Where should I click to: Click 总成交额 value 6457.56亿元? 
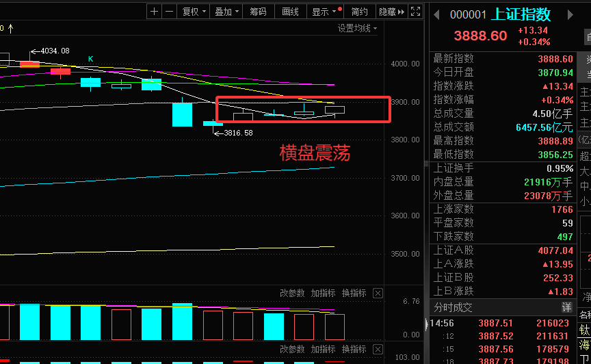tap(544, 127)
